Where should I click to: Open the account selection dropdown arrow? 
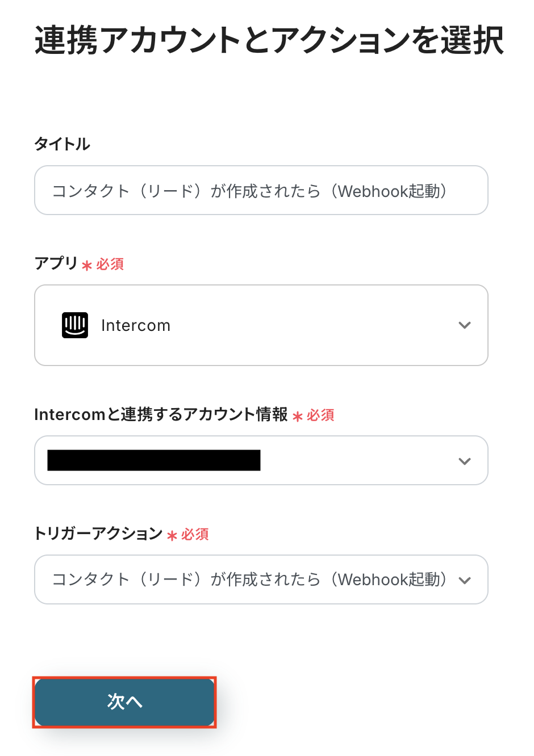tap(465, 461)
